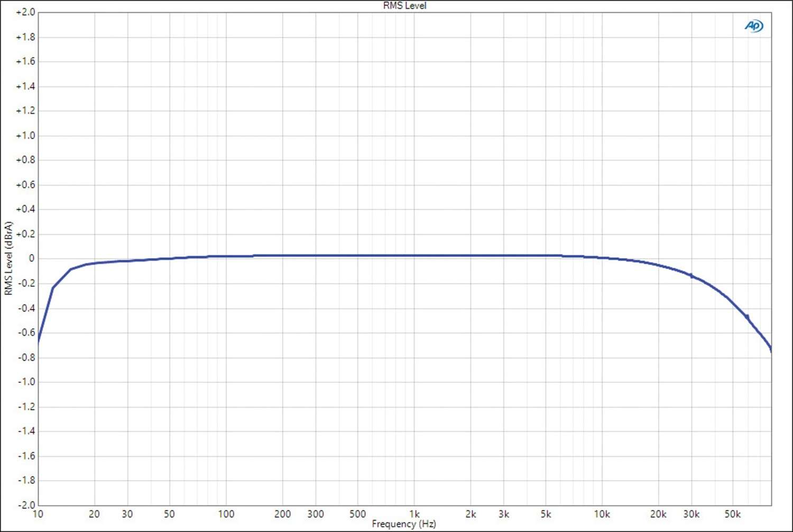The height and width of the screenshot is (532, 793).
Task: Click the 30 Hz x-axis label
Action: (127, 514)
